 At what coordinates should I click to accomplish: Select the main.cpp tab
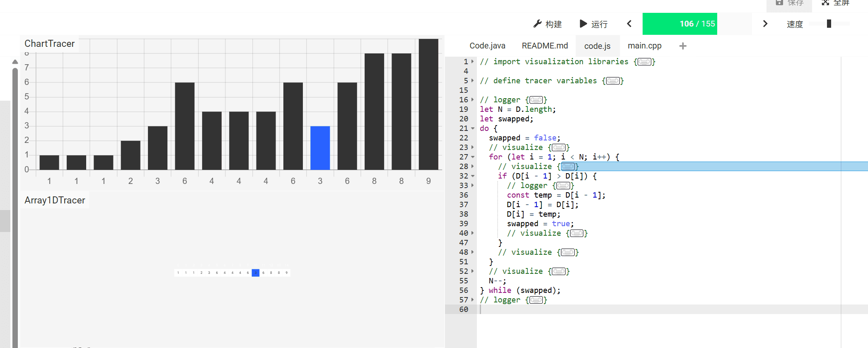tap(644, 46)
